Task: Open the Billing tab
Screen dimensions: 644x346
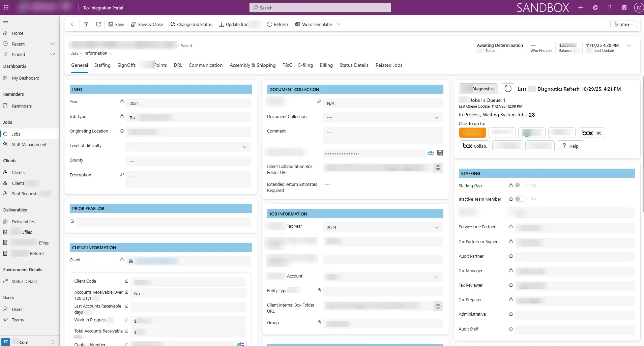Action: [x=326, y=65]
